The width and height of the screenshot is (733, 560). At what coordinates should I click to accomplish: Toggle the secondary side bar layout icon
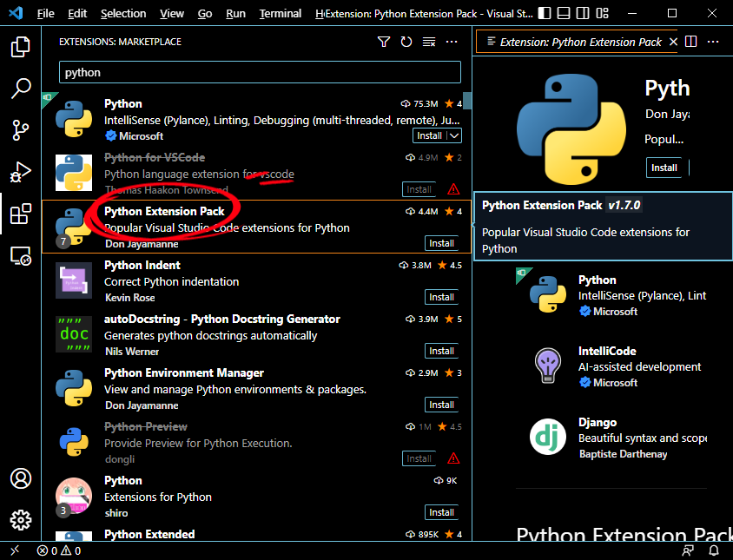click(x=583, y=13)
